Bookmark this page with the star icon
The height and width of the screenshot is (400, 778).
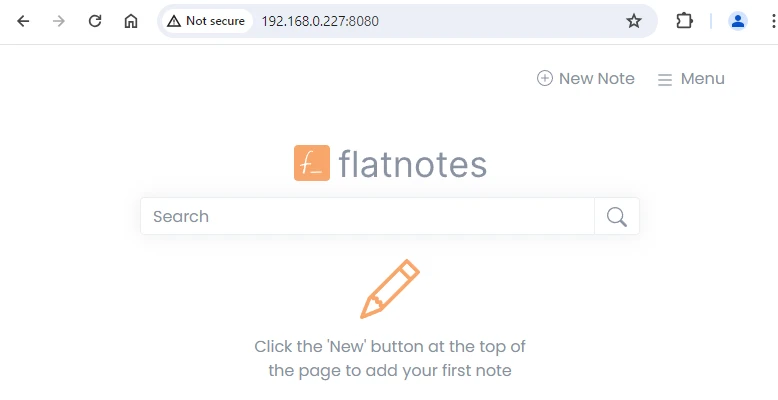[x=633, y=21]
